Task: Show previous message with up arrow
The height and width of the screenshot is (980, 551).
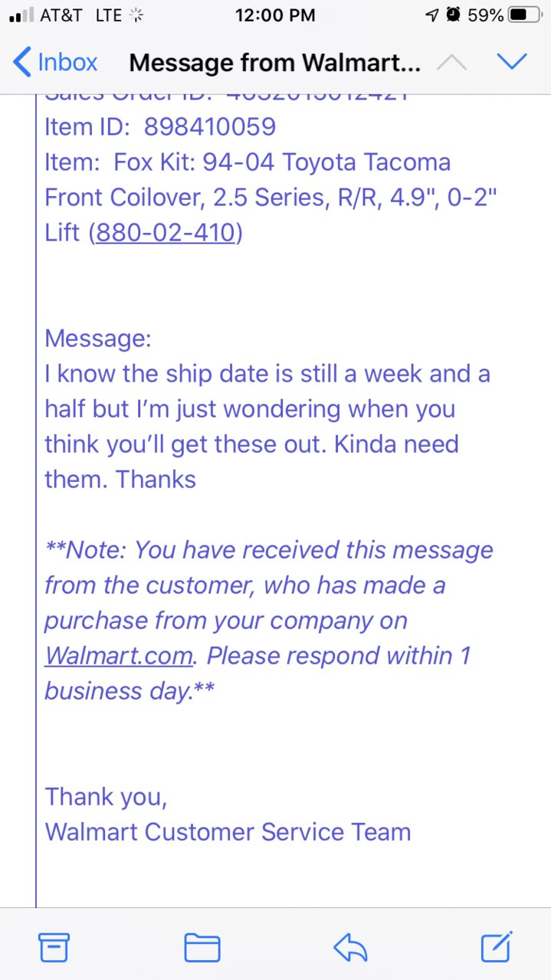Action: tap(451, 62)
